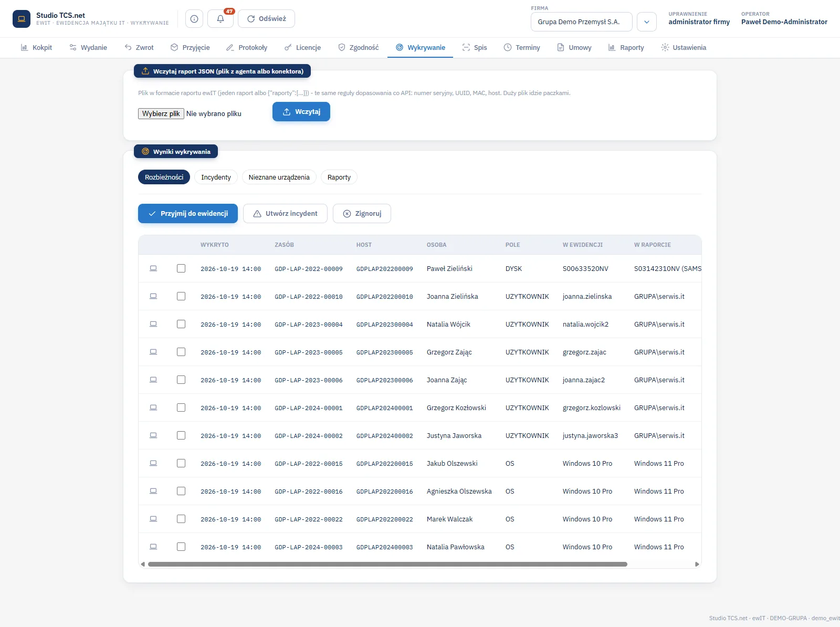Click the Studio TCS.net laptop logo icon

click(x=22, y=19)
